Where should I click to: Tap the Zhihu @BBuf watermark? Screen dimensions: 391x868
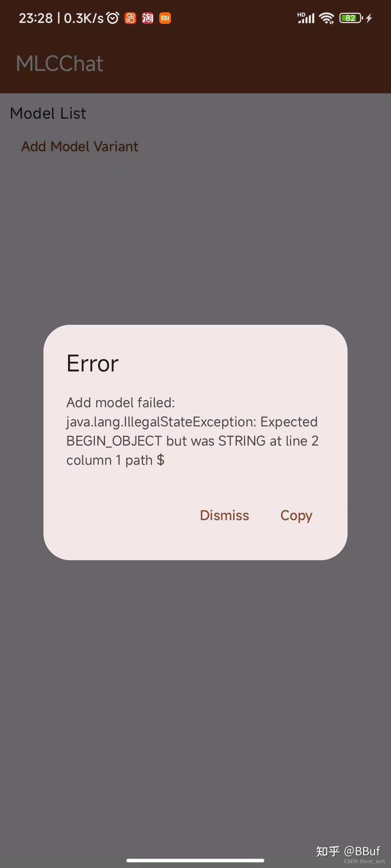pos(348,851)
